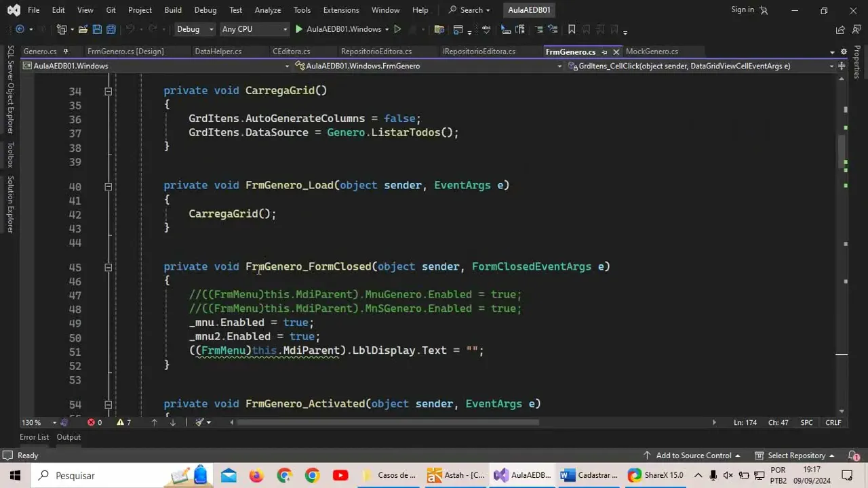868x488 pixels.
Task: Click the Search box in title bar
Action: click(469, 10)
